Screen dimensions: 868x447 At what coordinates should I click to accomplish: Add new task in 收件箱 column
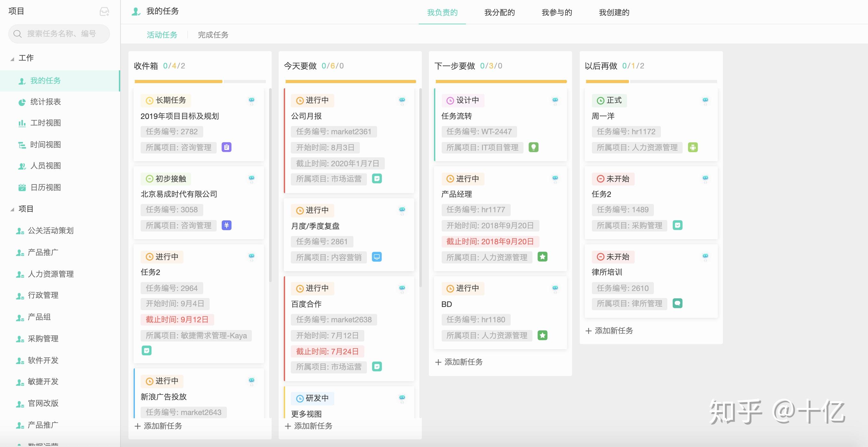point(159,426)
